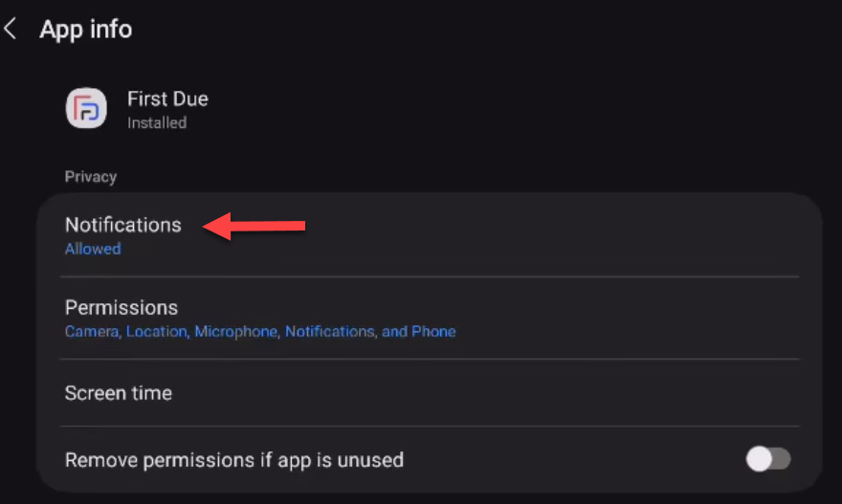Screen dimensions: 842x504
Task: Tap the First Due app icon
Action: [x=86, y=108]
